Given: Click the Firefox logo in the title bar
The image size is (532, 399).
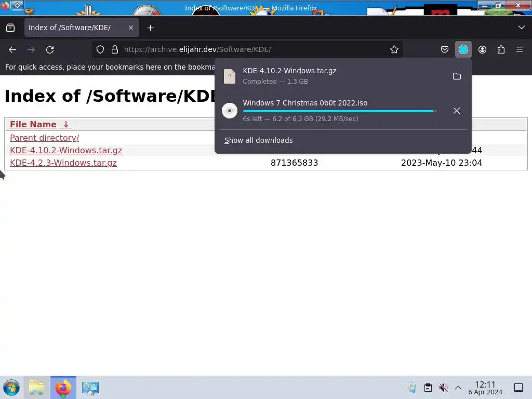Looking at the screenshot, I should (5, 6).
